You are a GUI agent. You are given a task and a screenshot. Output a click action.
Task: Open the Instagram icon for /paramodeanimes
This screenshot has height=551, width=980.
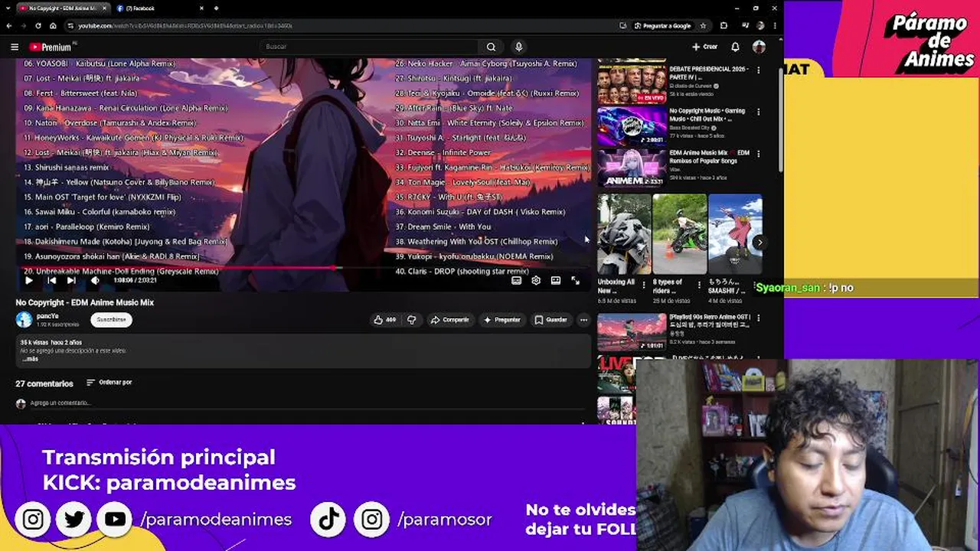click(33, 520)
